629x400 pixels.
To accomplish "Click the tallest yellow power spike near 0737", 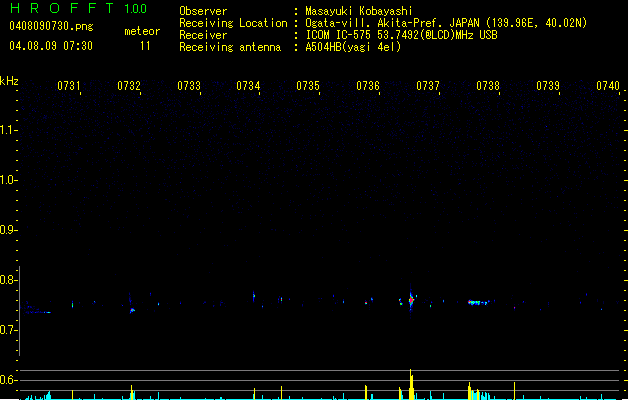I will [x=411, y=384].
